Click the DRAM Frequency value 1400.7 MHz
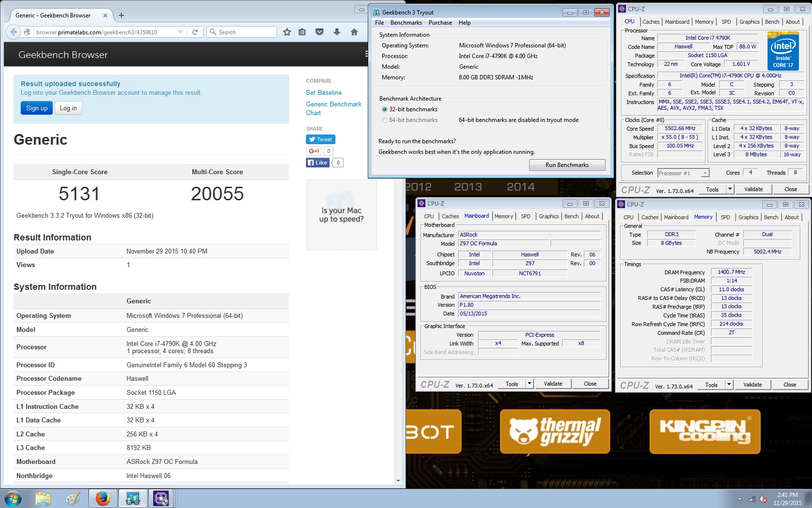The image size is (812, 508). click(731, 272)
